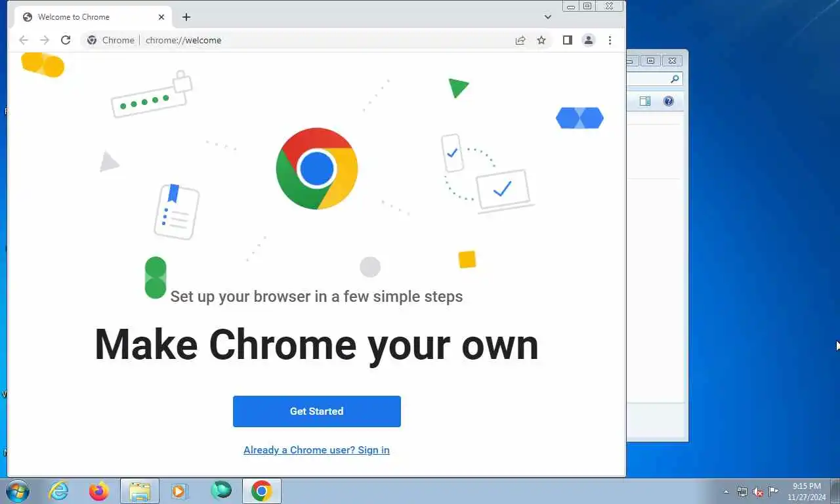Launch Internet Explorer from taskbar
This screenshot has height=504, width=840.
tap(58, 491)
